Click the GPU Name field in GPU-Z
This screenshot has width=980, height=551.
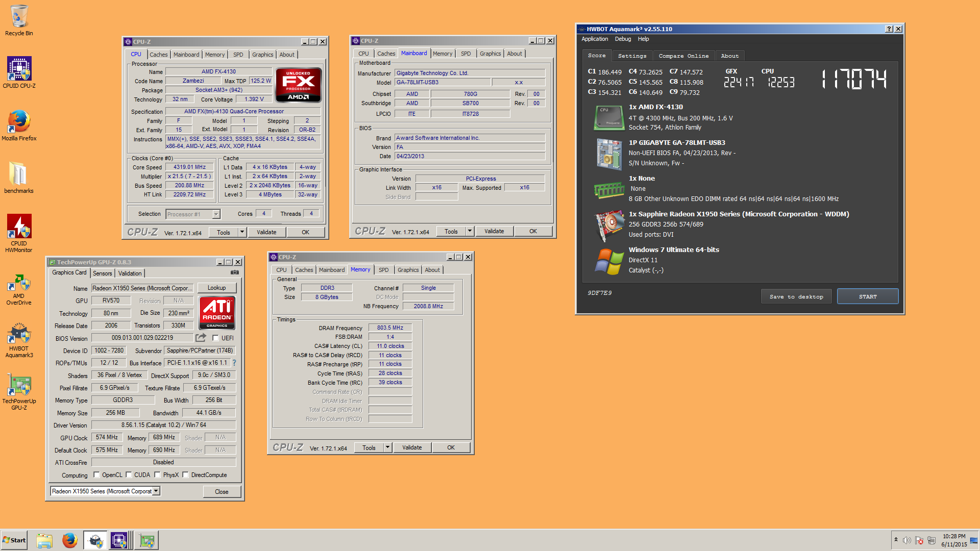[142, 288]
